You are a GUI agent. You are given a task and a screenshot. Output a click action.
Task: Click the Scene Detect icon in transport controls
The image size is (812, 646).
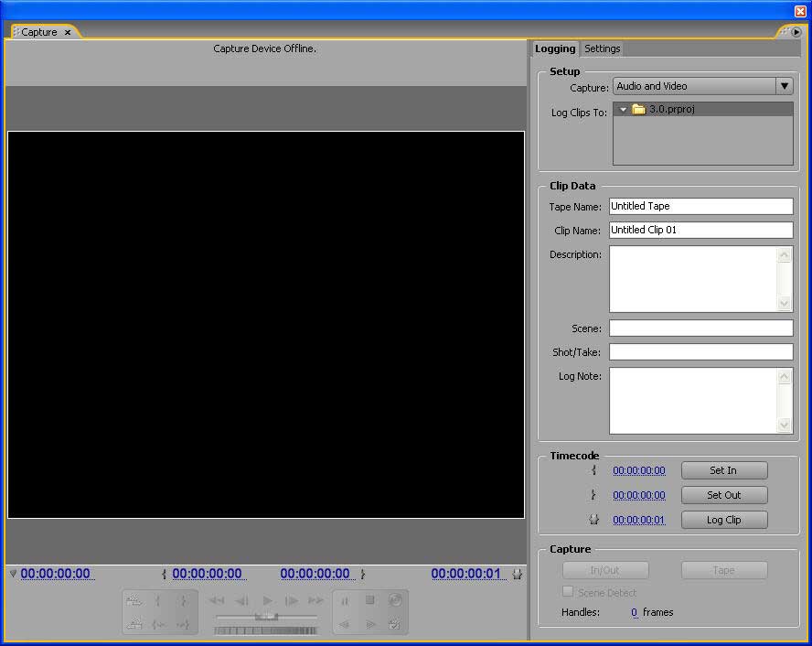tap(395, 624)
